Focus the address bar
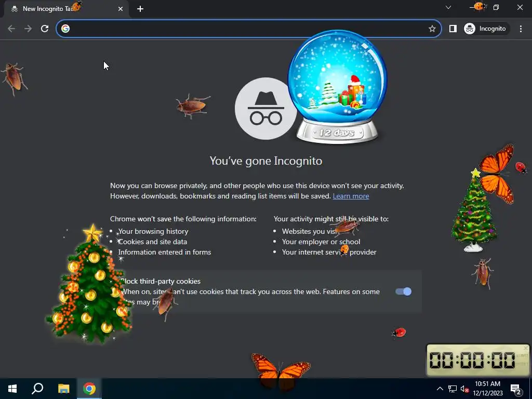The height and width of the screenshot is (399, 532). point(248,29)
